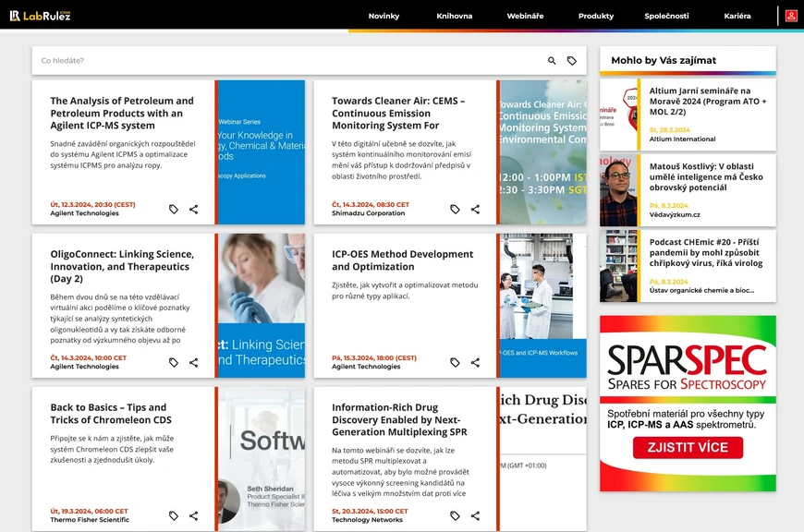Share the OligoConnect Day 2 webinar
Screen dimensions: 804x532
(194, 362)
